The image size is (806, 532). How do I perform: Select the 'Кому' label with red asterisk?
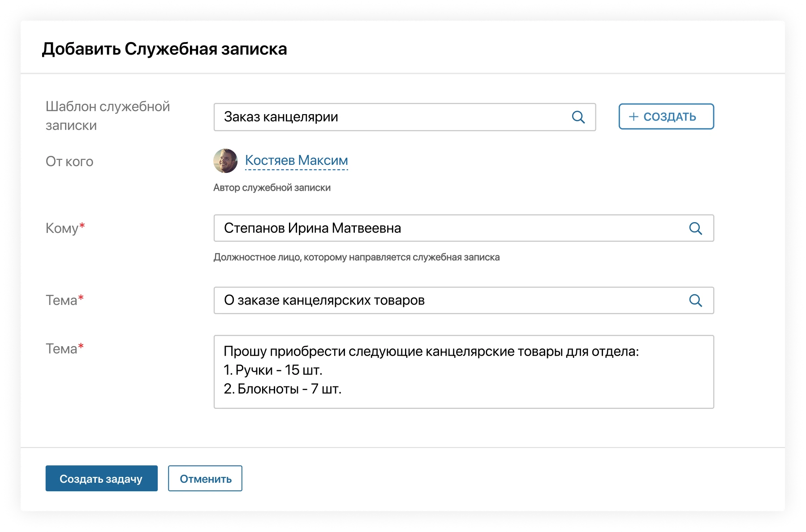click(65, 228)
